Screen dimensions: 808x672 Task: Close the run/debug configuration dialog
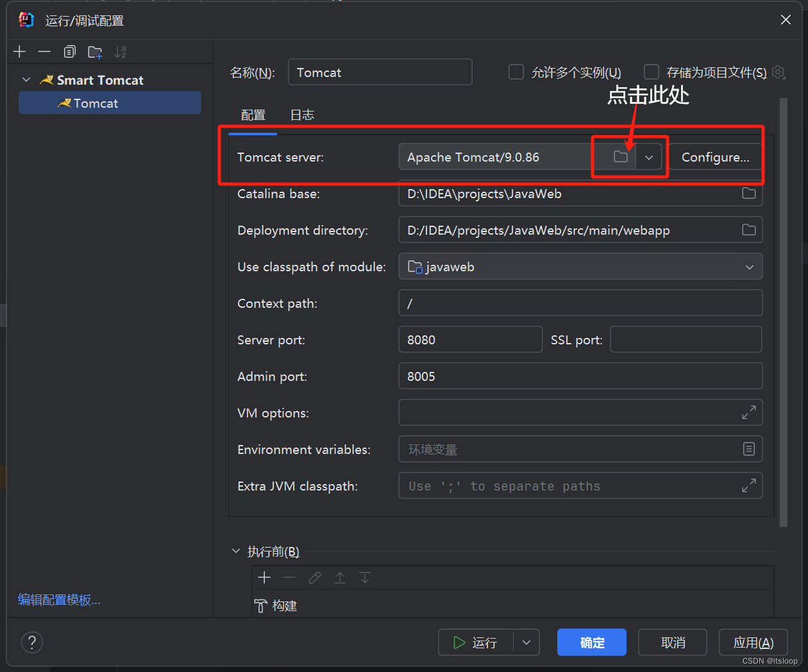point(786,20)
